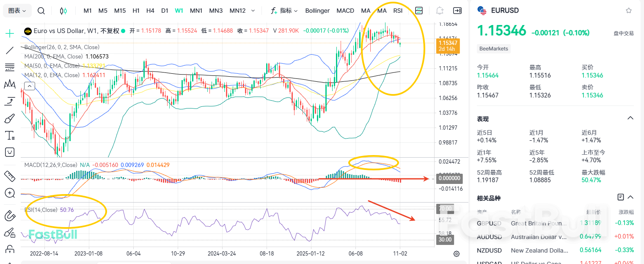Image resolution: width=644 pixels, height=264 pixels.
Task: Click the Bollinger indicator shortcut
Action: tap(317, 11)
